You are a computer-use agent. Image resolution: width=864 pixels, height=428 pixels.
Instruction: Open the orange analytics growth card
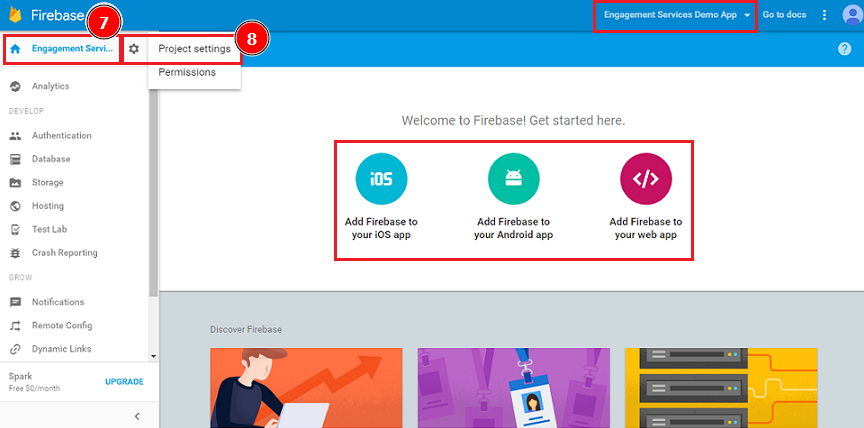[306, 388]
